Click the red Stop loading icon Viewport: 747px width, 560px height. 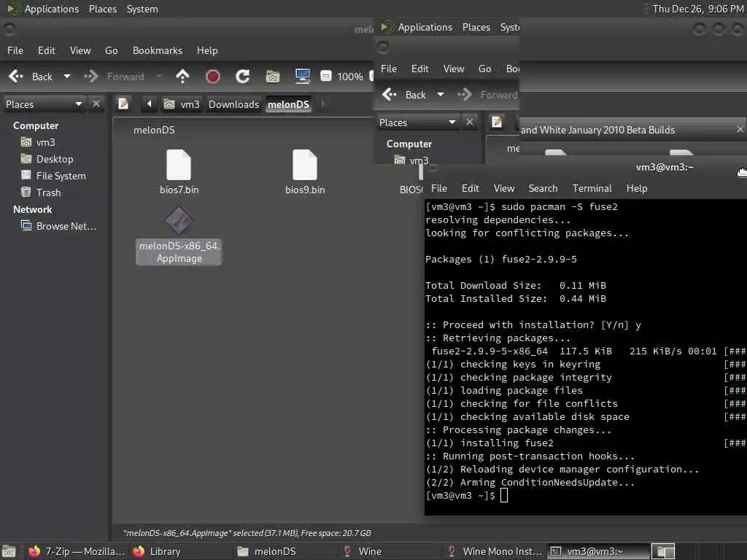(212, 76)
